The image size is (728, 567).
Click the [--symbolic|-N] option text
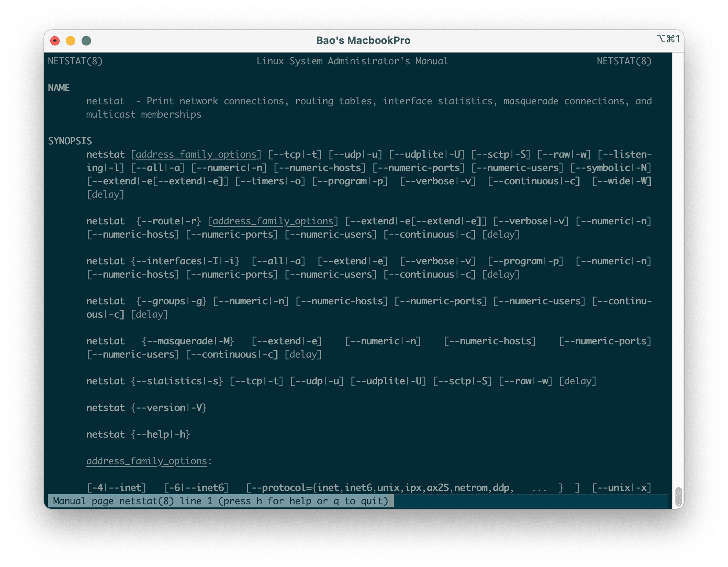click(x=611, y=168)
